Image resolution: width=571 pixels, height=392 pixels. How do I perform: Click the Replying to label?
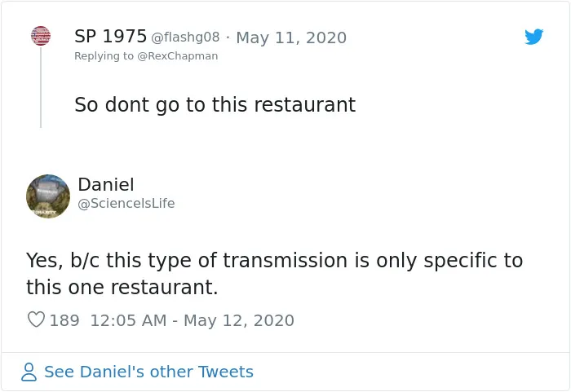[x=104, y=56]
